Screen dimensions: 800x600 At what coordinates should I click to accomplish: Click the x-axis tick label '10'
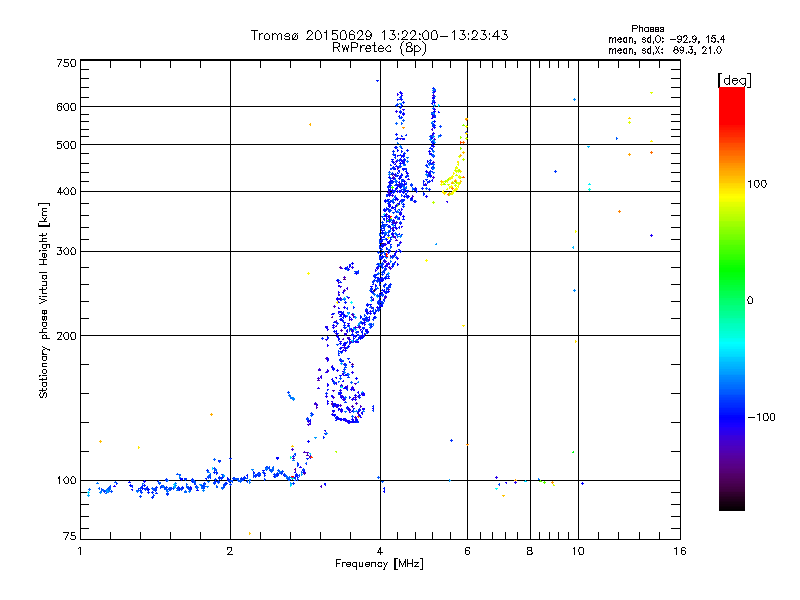point(578,551)
